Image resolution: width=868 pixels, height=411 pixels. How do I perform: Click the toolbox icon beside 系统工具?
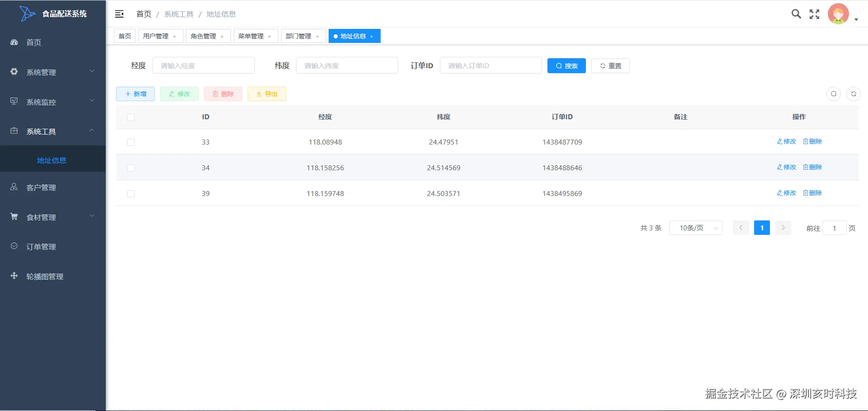14,131
